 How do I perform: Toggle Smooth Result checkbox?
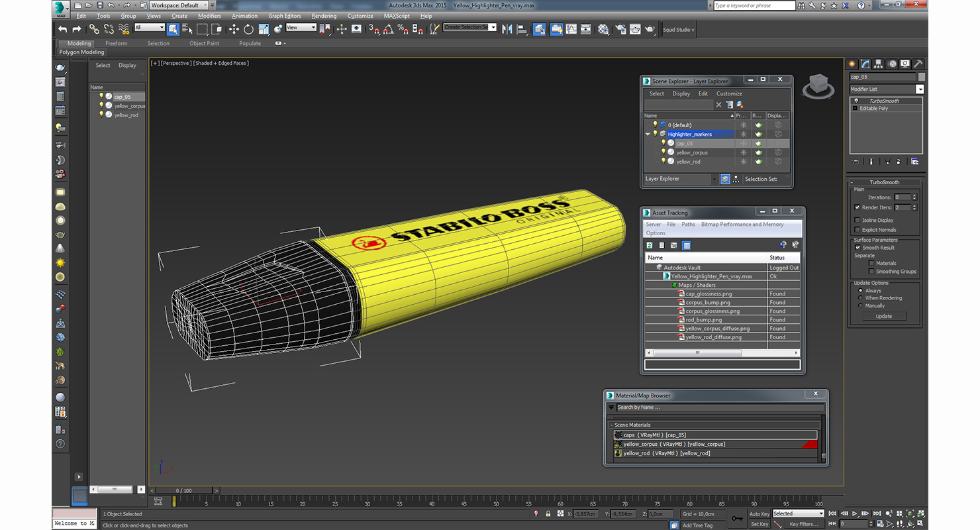[857, 248]
